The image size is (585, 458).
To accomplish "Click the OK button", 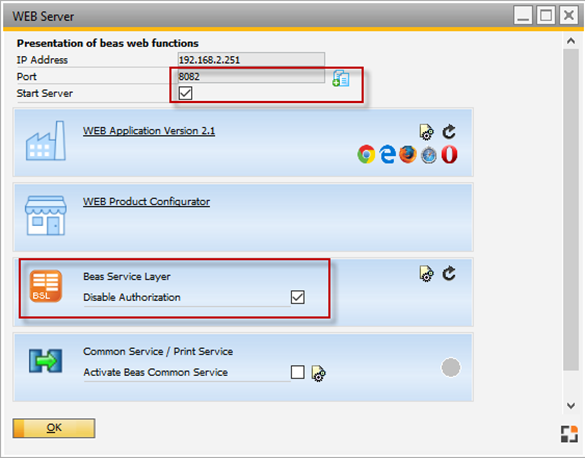I will [x=54, y=428].
